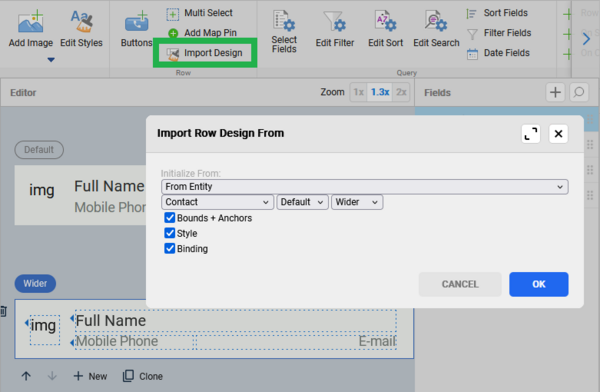Toggle the Style checkbox

pyautogui.click(x=170, y=233)
